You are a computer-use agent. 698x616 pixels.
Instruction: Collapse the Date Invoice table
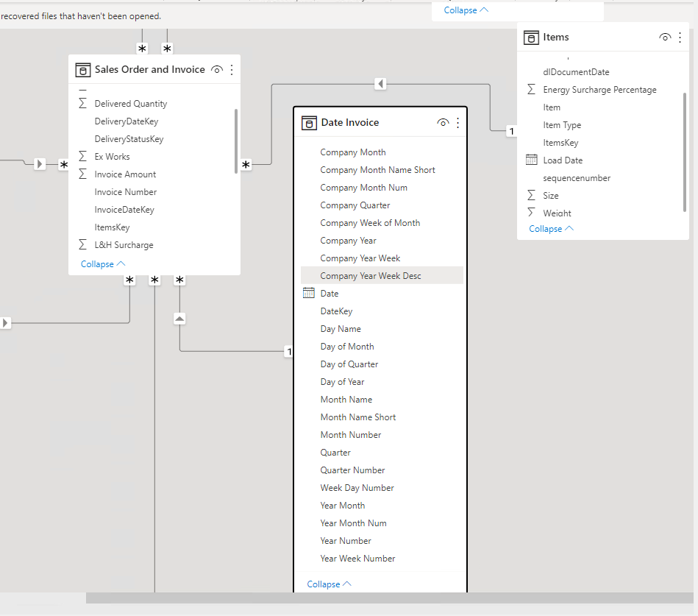pyautogui.click(x=329, y=584)
